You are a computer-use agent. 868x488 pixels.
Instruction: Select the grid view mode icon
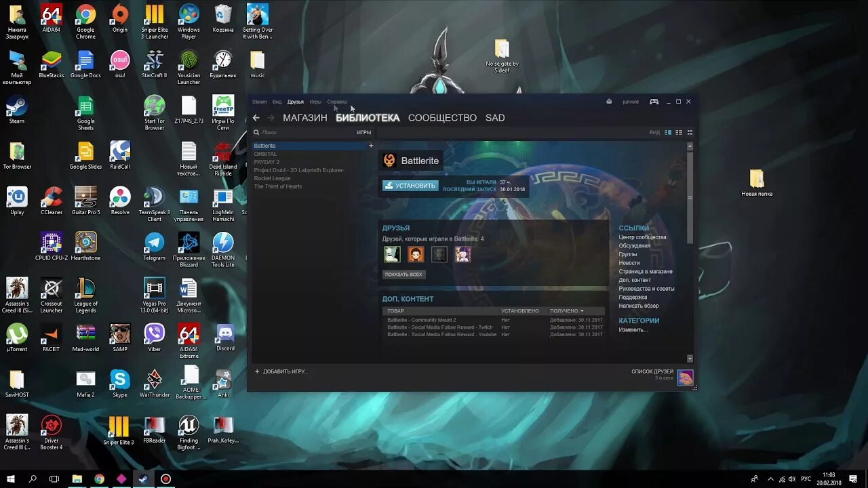(x=690, y=132)
